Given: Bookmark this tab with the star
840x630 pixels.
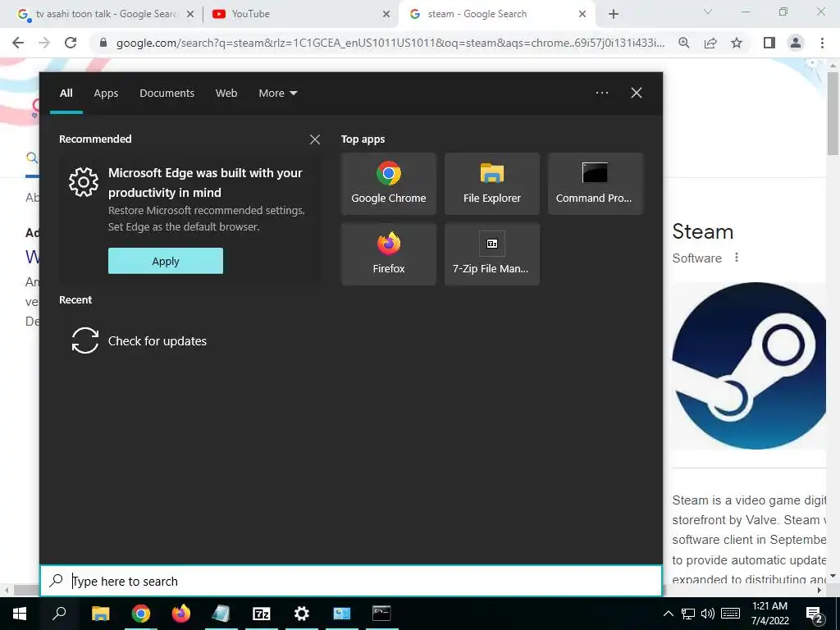Looking at the screenshot, I should pyautogui.click(x=737, y=43).
